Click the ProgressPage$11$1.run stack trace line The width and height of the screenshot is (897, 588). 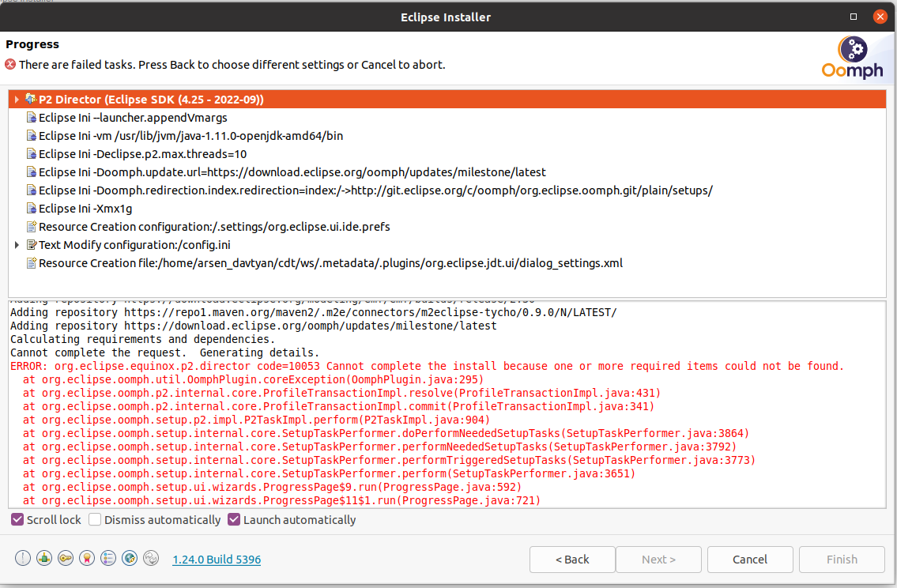point(281,500)
